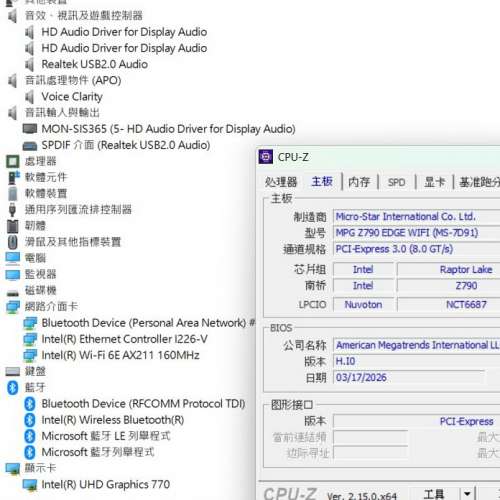
Task: Click the firmware icon beside 韌體
Action: (13, 226)
